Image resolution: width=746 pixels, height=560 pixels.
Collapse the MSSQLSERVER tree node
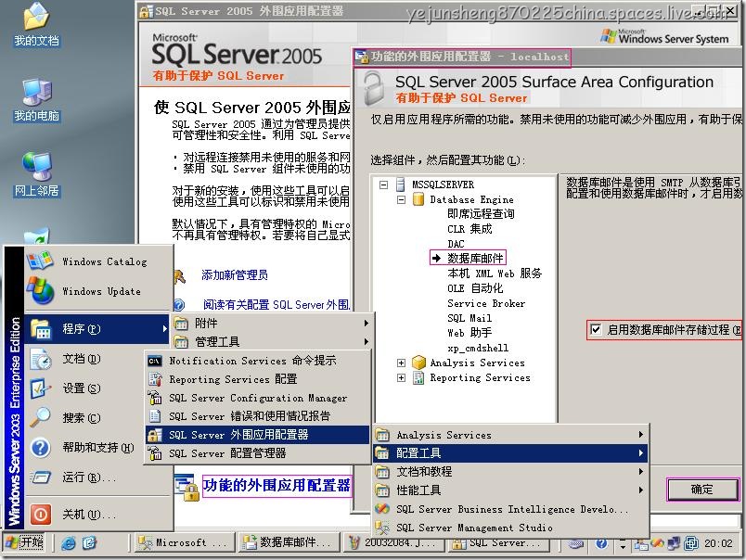pyautogui.click(x=383, y=185)
